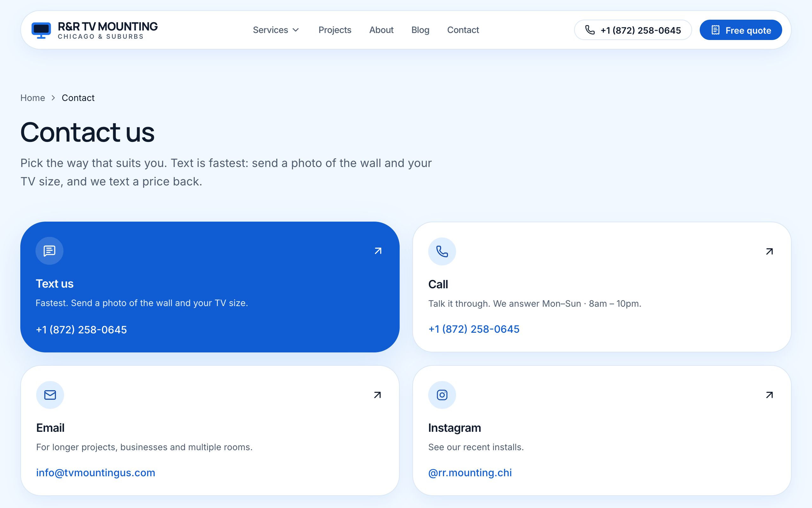Viewport: 812px width, 508px height.
Task: Go to the About page
Action: (x=381, y=30)
